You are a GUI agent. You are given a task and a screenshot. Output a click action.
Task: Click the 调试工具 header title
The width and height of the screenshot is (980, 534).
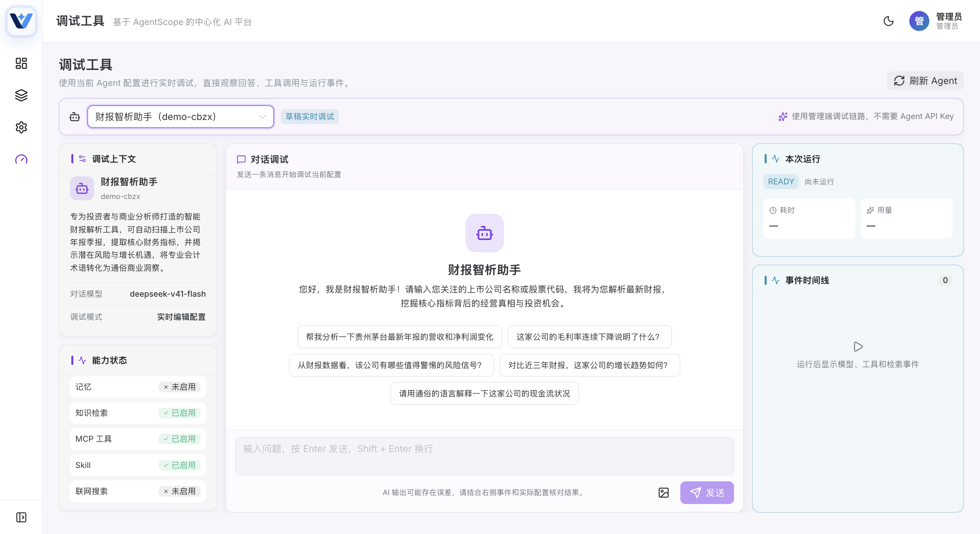click(80, 21)
